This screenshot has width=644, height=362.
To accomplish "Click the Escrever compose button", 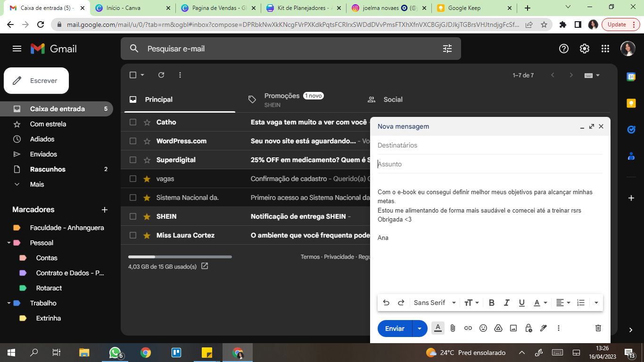I will pyautogui.click(x=36, y=81).
